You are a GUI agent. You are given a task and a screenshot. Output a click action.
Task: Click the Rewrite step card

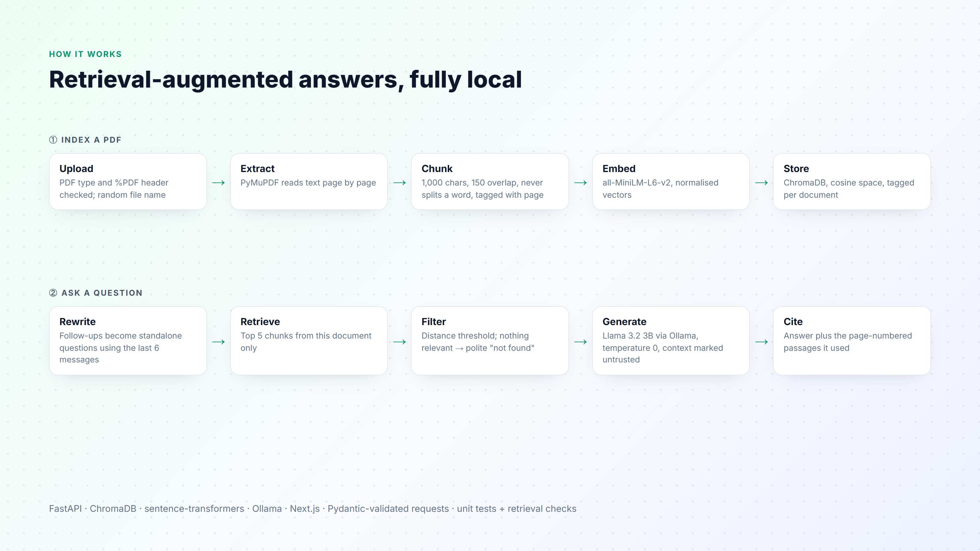pos(128,341)
